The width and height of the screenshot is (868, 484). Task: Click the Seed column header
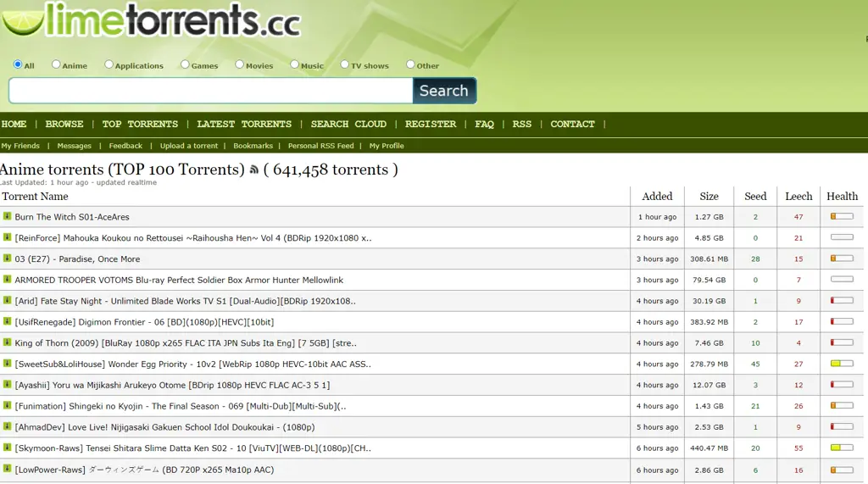[x=755, y=196]
